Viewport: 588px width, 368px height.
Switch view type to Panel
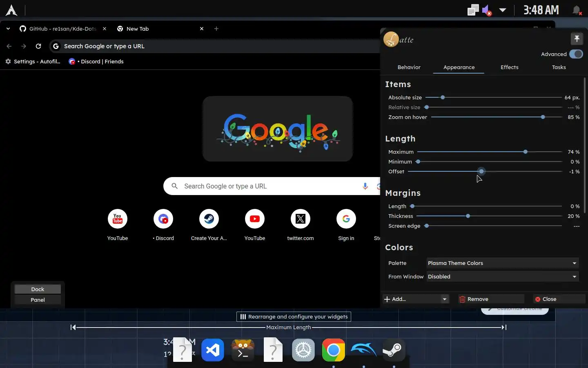pyautogui.click(x=38, y=300)
